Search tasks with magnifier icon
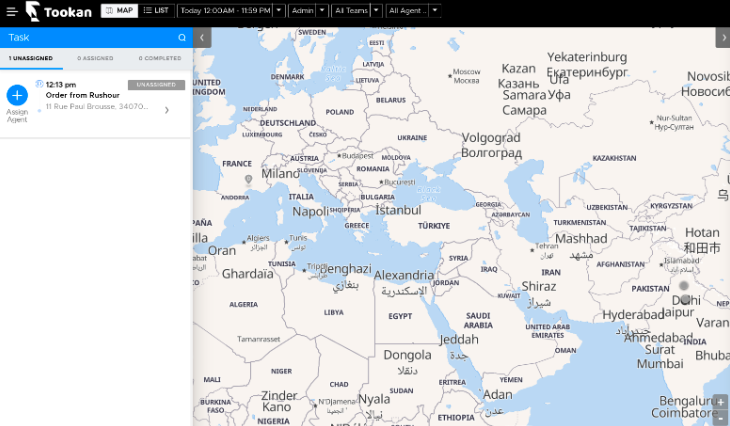Screen dimensions: 730x426 [x=182, y=37]
